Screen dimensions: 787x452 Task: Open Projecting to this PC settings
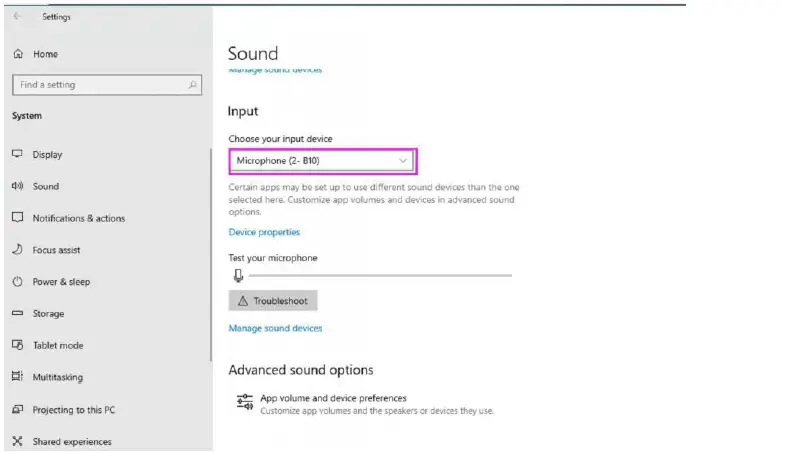(73, 410)
